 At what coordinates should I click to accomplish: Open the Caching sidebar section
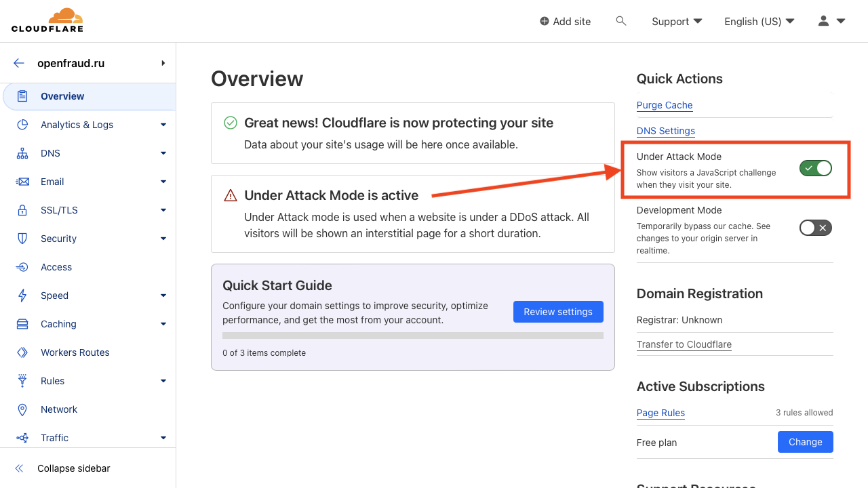(x=88, y=324)
